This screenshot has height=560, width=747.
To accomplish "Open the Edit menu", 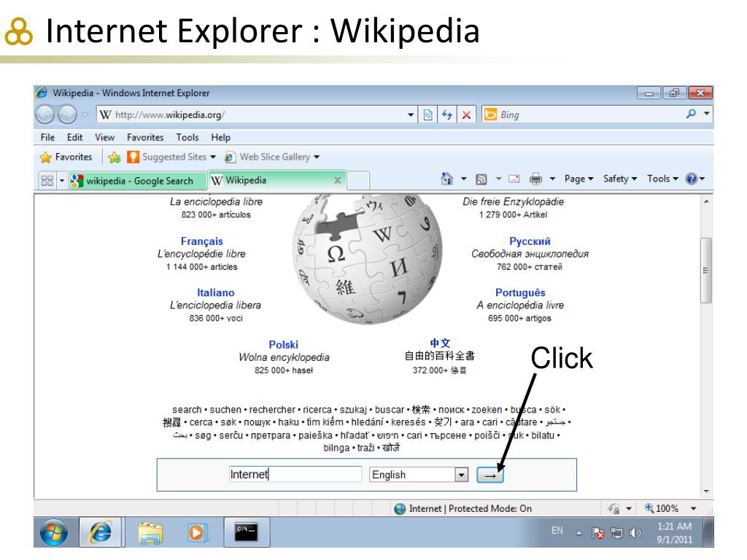I will [75, 138].
